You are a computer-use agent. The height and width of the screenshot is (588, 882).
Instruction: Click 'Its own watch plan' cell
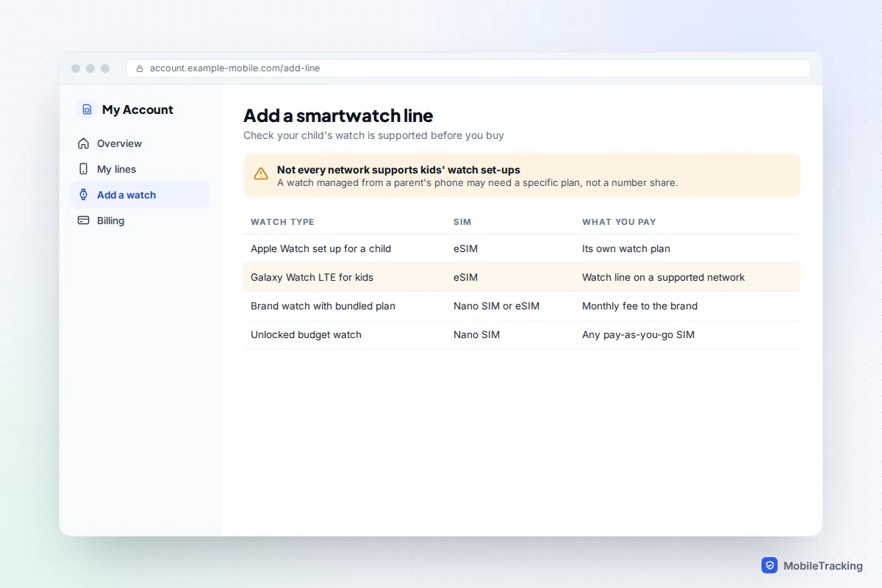pyautogui.click(x=626, y=248)
